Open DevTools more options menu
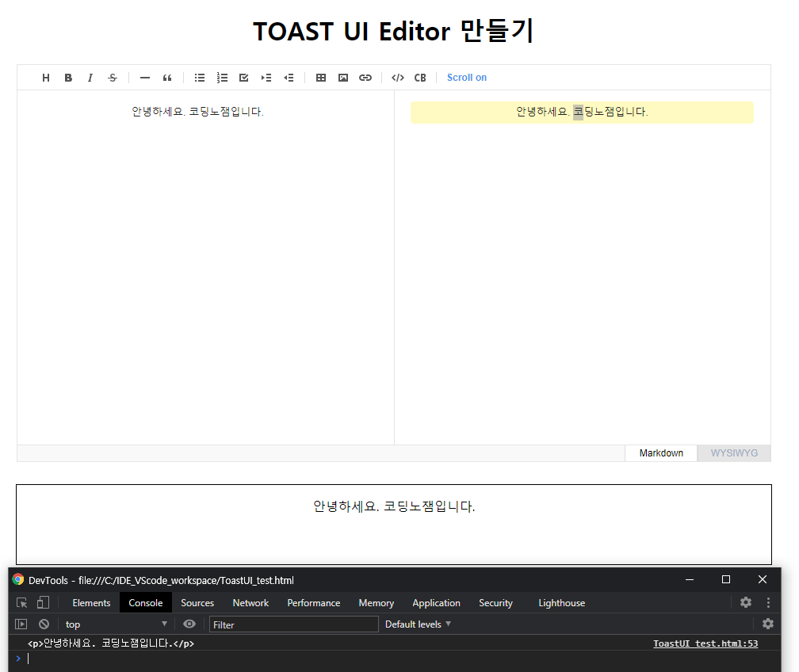799x672 pixels. (x=768, y=603)
